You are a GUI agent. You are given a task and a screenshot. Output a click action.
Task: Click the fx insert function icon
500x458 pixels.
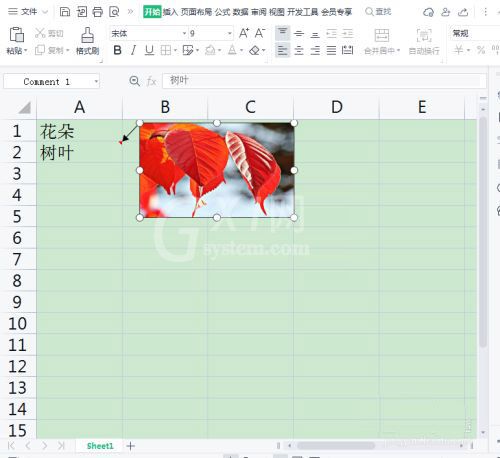tap(152, 81)
